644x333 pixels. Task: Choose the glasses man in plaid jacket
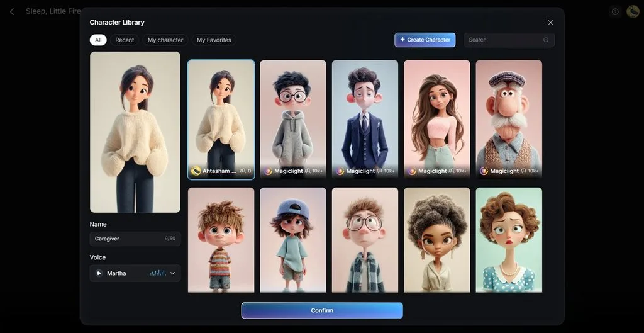pyautogui.click(x=365, y=240)
